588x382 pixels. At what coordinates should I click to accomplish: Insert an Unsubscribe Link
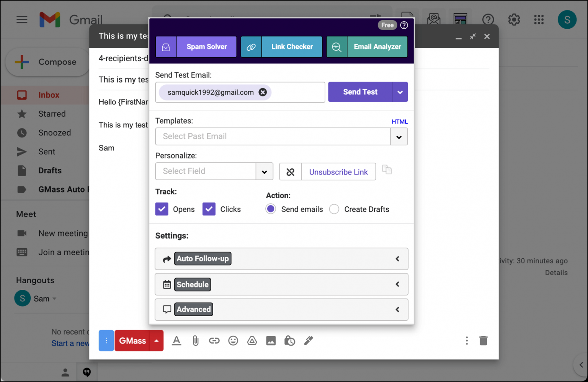[338, 171]
